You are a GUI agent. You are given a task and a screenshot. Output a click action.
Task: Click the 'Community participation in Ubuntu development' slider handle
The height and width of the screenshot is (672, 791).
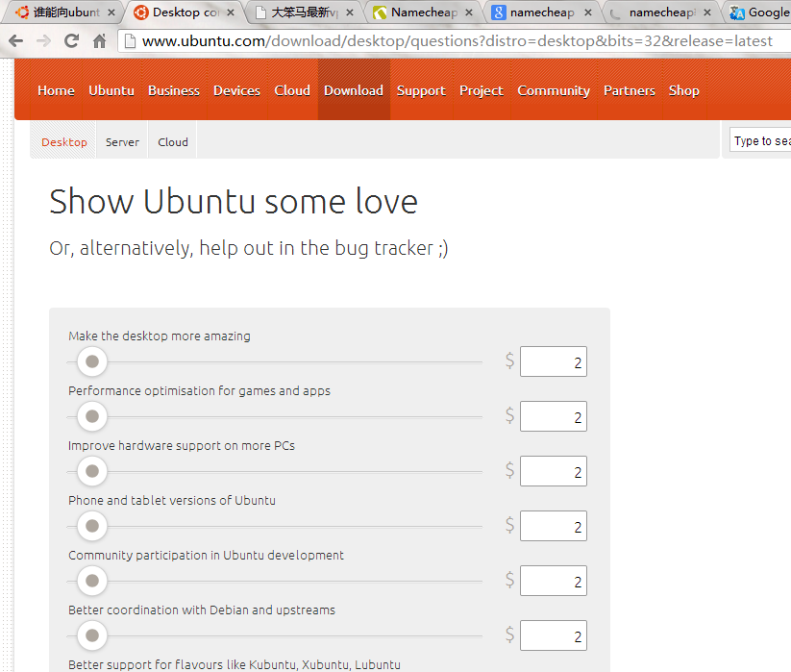[x=92, y=581]
